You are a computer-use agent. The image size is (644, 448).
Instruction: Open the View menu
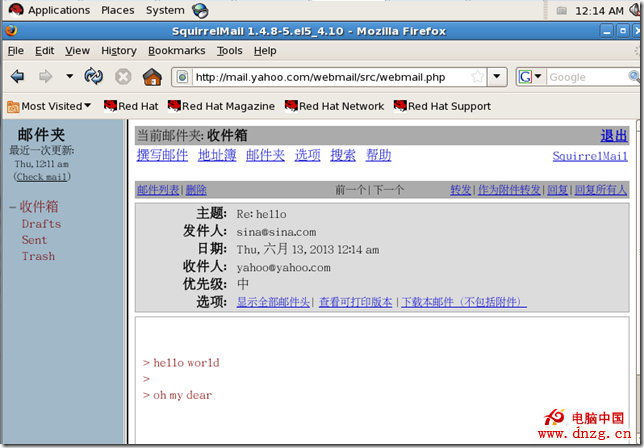[77, 51]
